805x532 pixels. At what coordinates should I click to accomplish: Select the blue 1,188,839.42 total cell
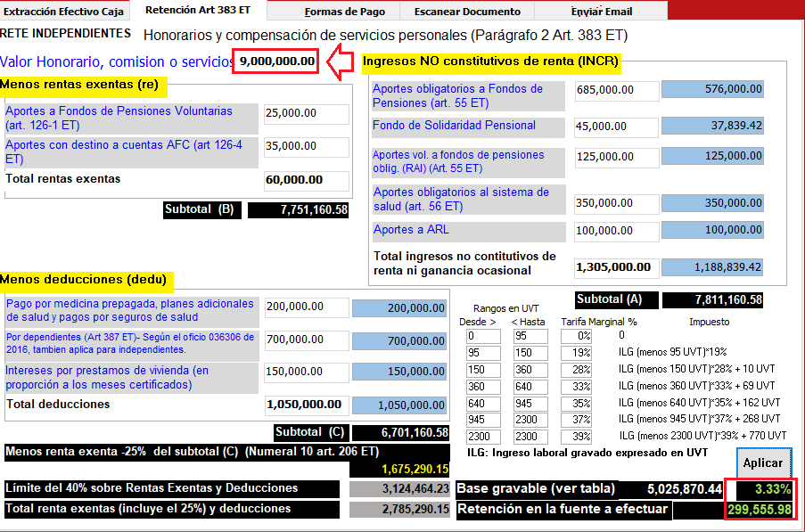(x=712, y=267)
